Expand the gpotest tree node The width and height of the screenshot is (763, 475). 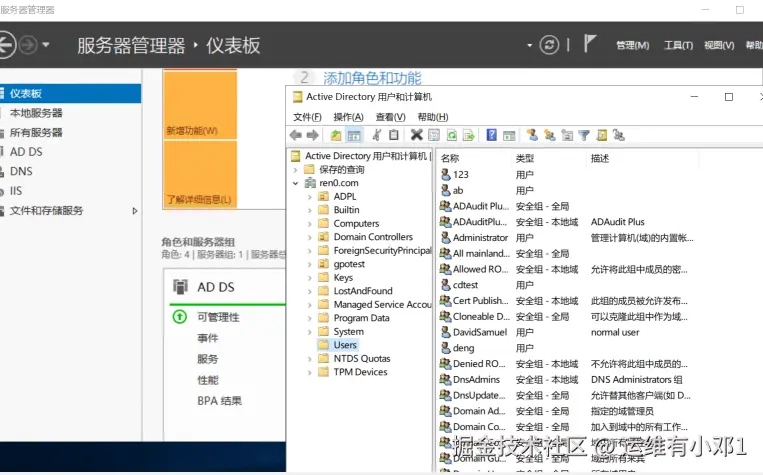pos(310,264)
